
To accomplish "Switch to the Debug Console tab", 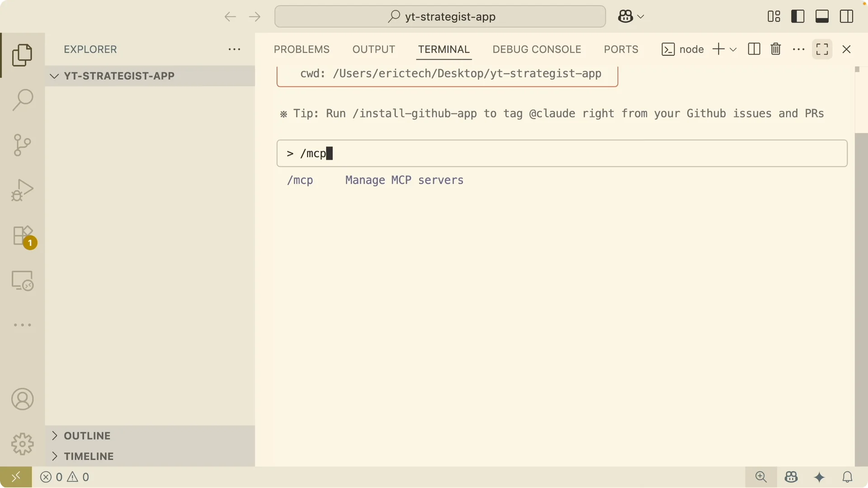I will (537, 49).
